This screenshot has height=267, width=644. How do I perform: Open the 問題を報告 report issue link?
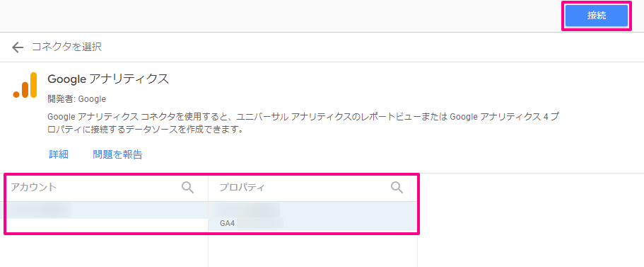(117, 154)
